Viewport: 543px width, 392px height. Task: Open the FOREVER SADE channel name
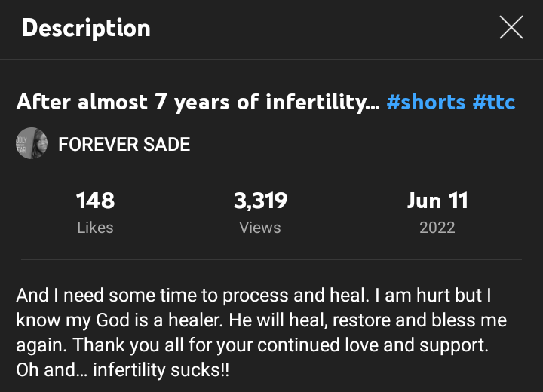[124, 144]
